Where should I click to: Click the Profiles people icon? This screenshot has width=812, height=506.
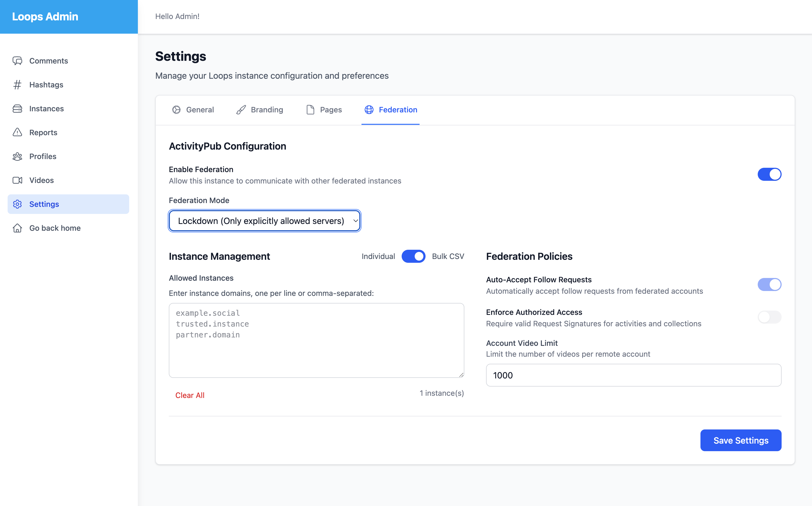pyautogui.click(x=17, y=156)
